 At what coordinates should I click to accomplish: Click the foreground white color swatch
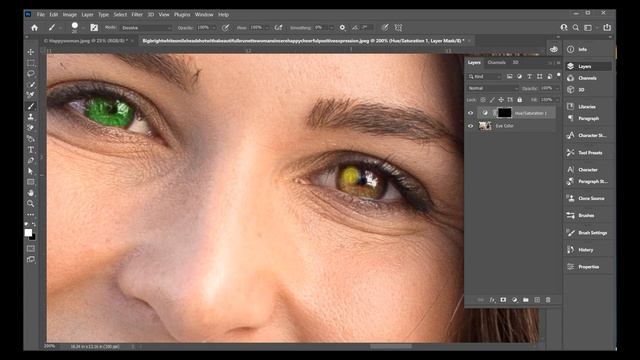click(x=28, y=233)
